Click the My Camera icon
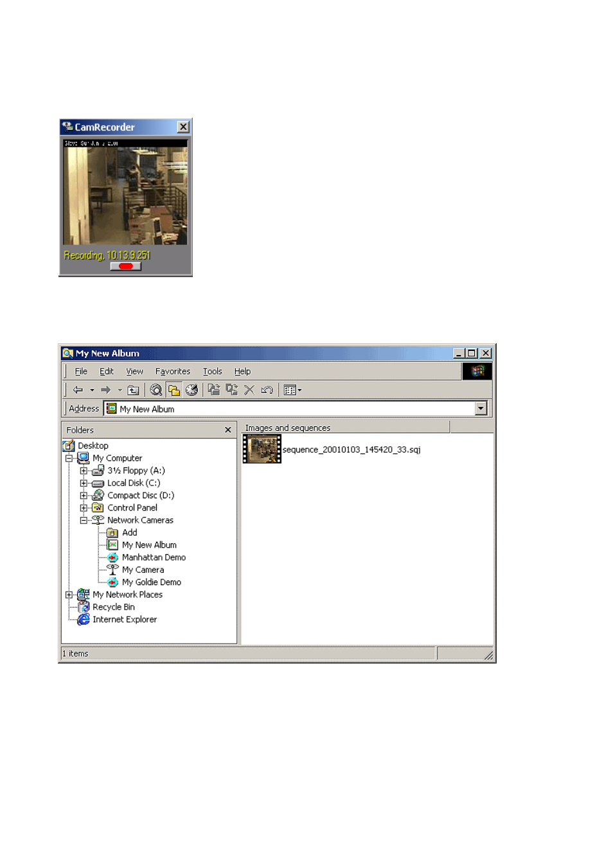This screenshot has height=868, width=613. [112, 570]
